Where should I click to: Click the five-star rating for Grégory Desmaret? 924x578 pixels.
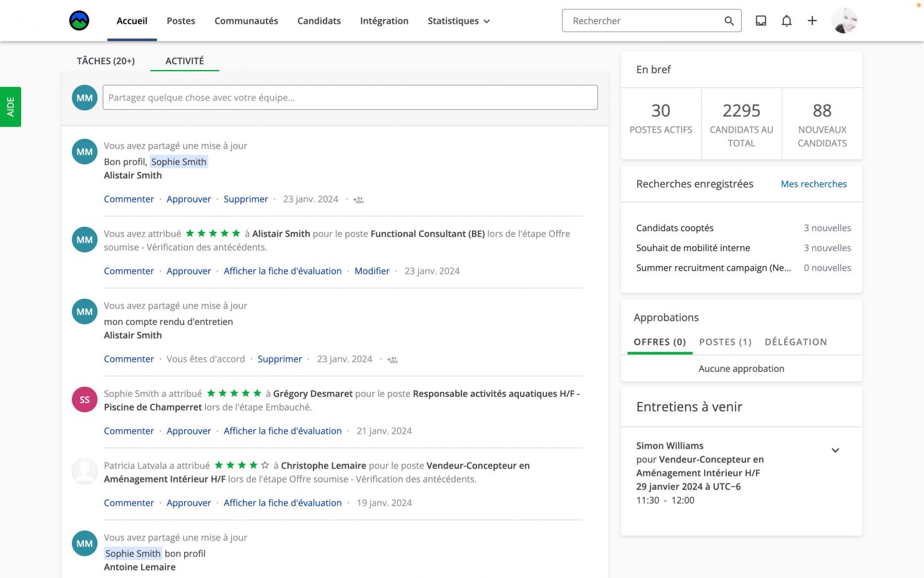[x=234, y=393]
